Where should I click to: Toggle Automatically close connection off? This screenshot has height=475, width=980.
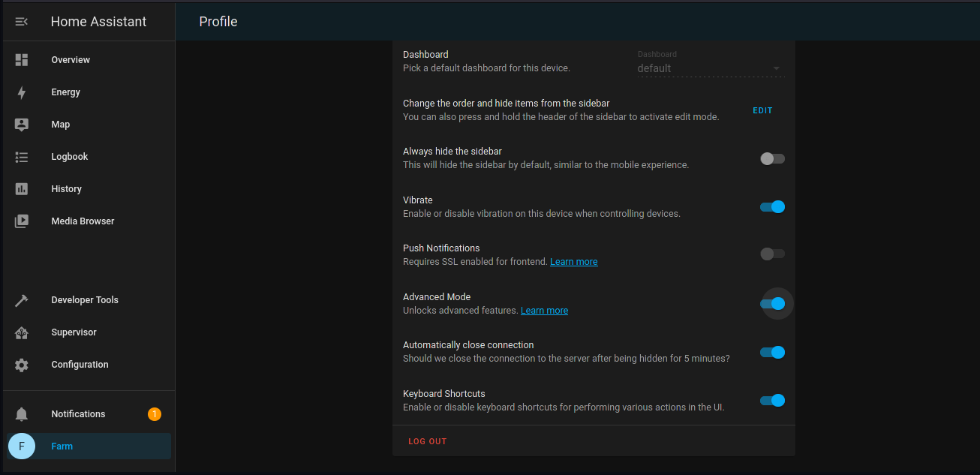772,352
